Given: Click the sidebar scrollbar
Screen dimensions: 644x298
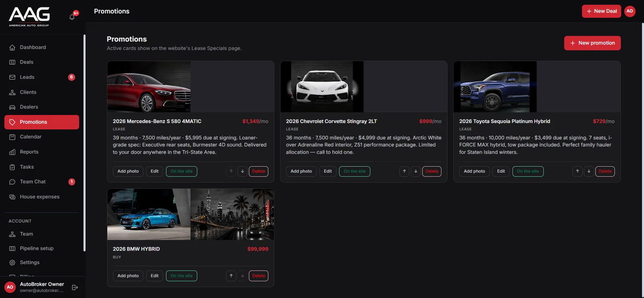Looking at the screenshot, I should [84, 143].
